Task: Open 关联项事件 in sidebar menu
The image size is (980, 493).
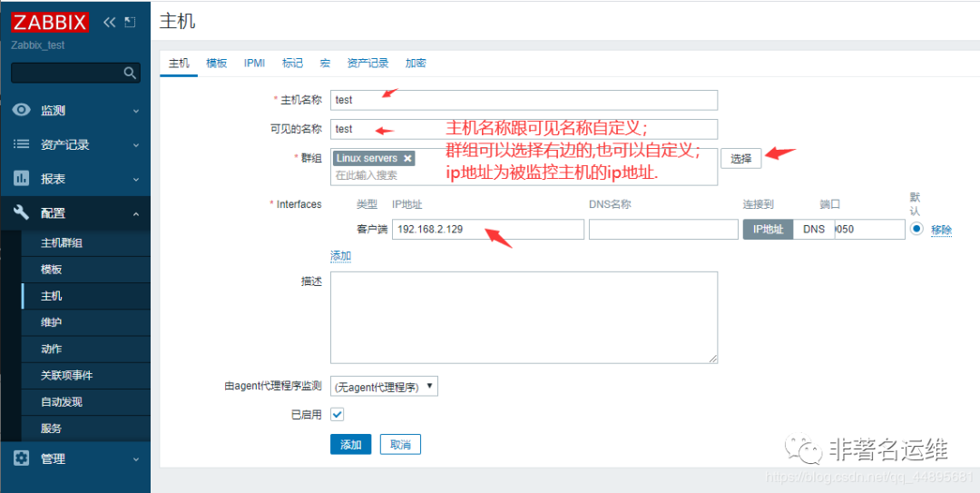Action: 85,375
